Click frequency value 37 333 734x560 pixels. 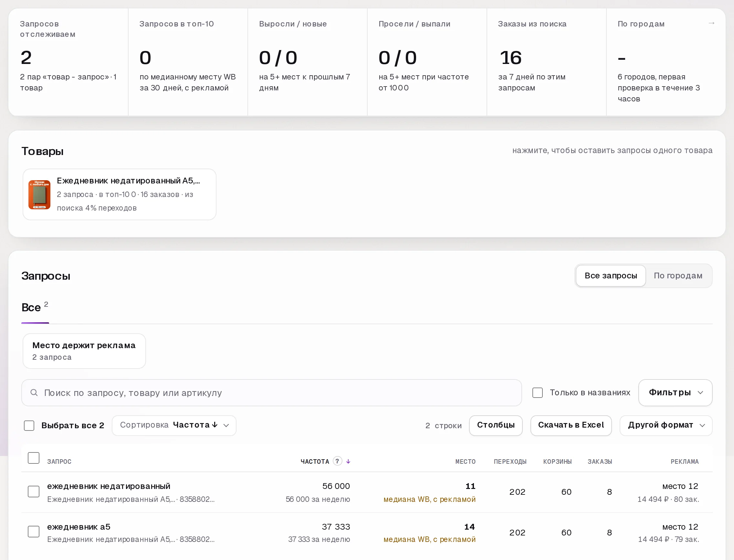[336, 527]
